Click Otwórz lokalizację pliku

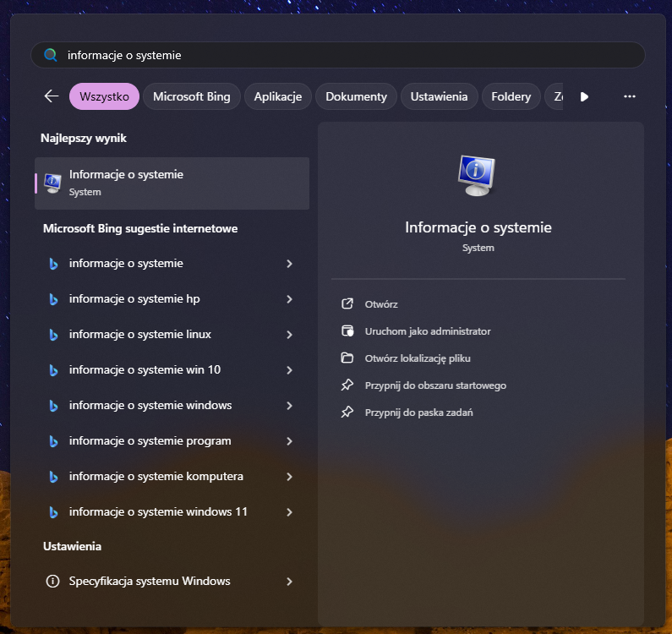click(418, 358)
